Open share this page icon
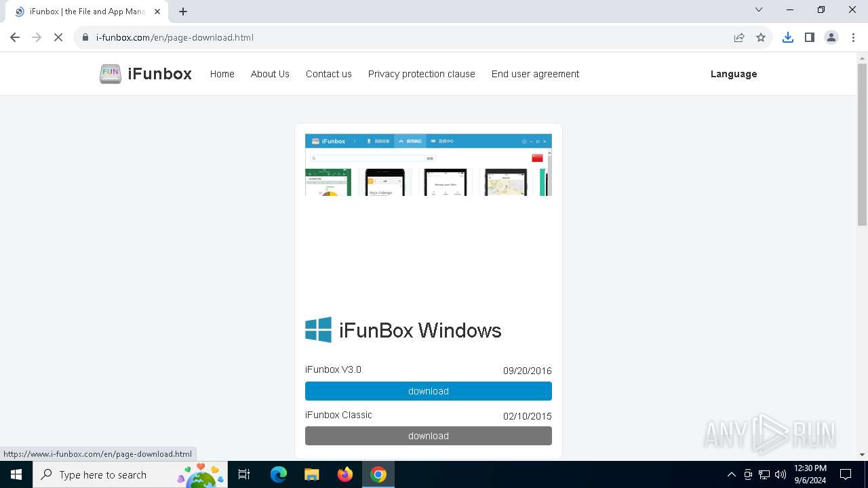Viewport: 868px width, 488px height. 739,37
